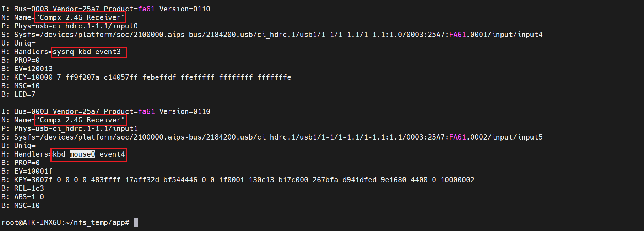Click the ABS=1 0 line
This screenshot has height=231, width=644.
coord(29,197)
